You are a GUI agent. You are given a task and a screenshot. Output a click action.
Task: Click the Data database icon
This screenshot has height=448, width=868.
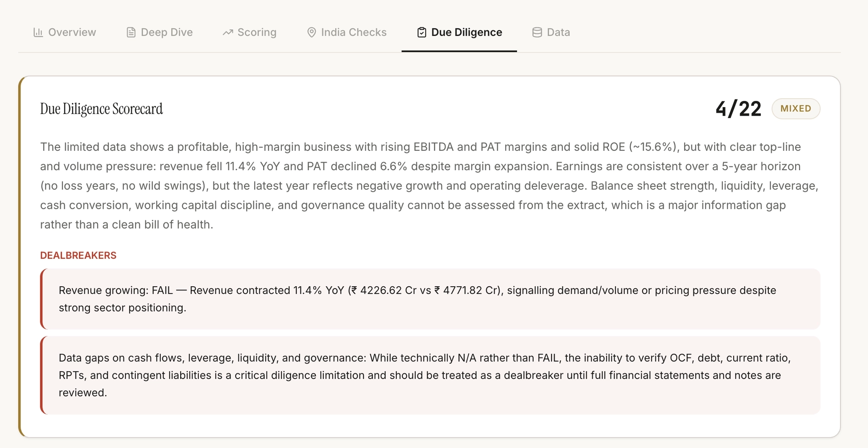[x=537, y=32]
